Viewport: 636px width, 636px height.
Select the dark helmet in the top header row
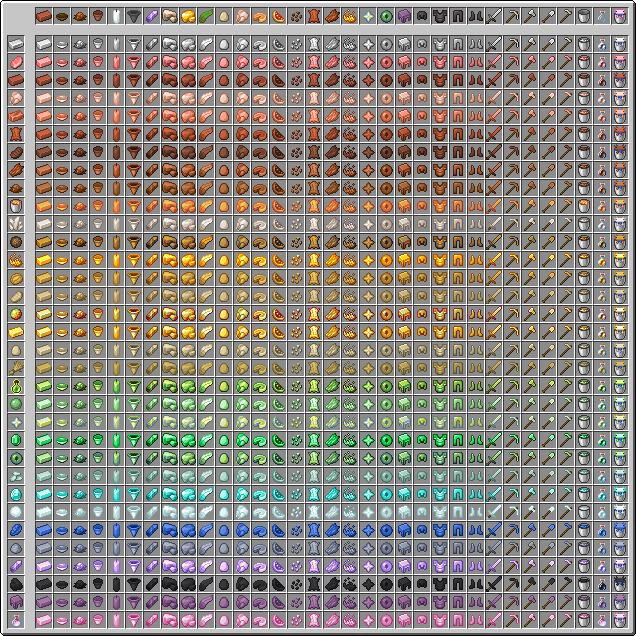pyautogui.click(x=422, y=17)
